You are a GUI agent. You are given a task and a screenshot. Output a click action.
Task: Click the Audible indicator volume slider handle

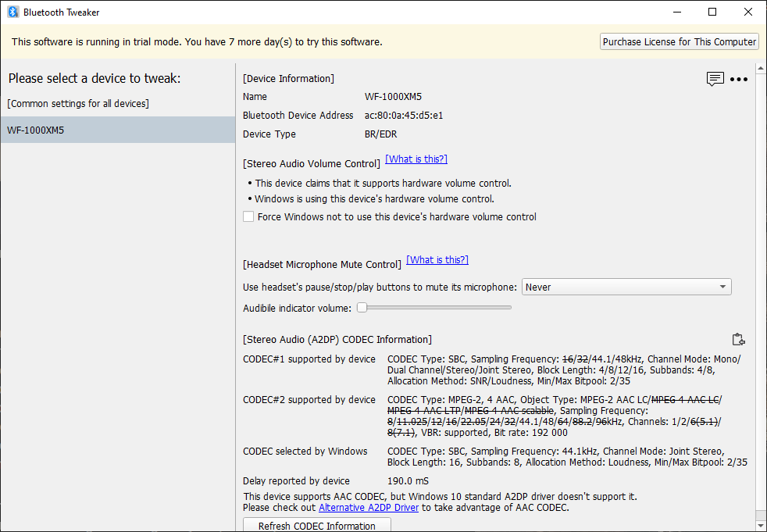pos(362,307)
